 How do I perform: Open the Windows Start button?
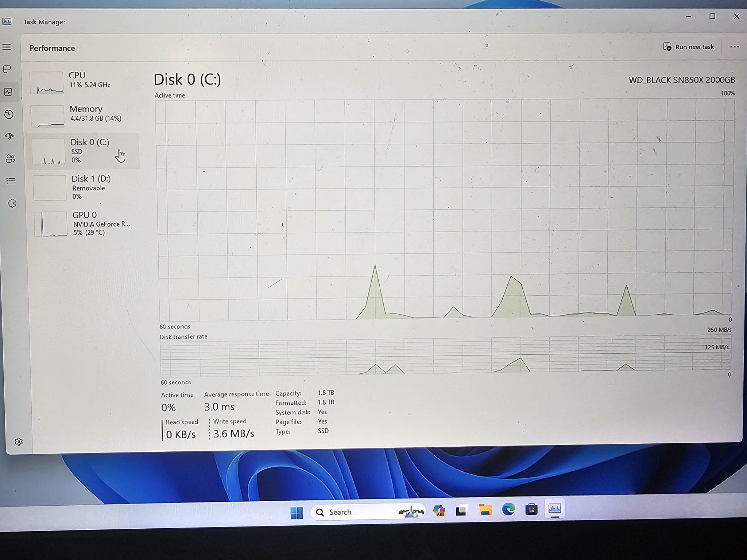pos(297,513)
